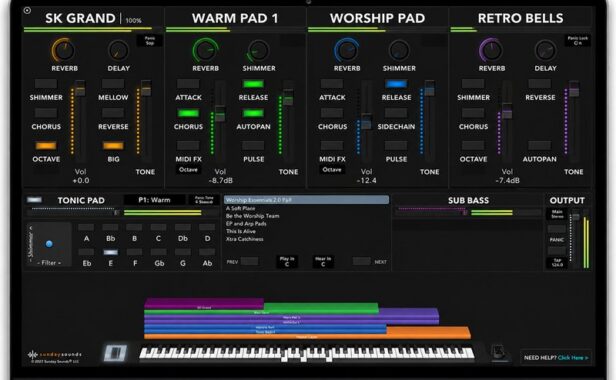Disable Warm Pad 1 Release

pos(253,84)
